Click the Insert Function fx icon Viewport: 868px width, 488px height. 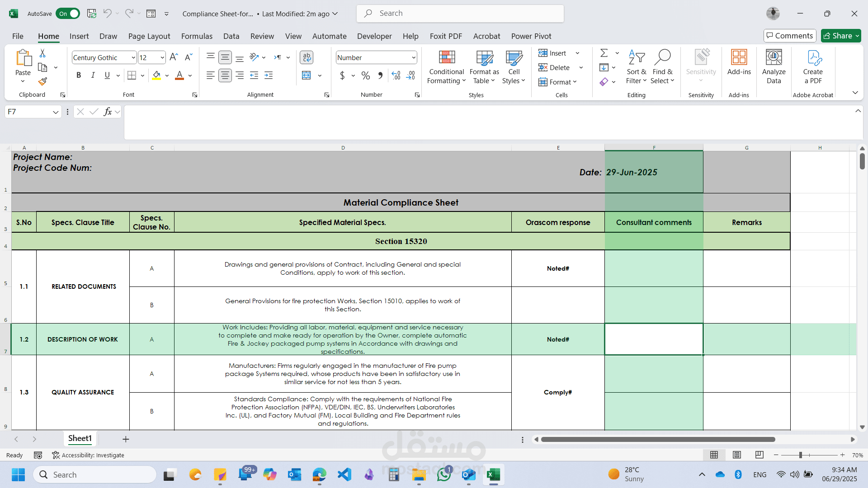point(108,112)
